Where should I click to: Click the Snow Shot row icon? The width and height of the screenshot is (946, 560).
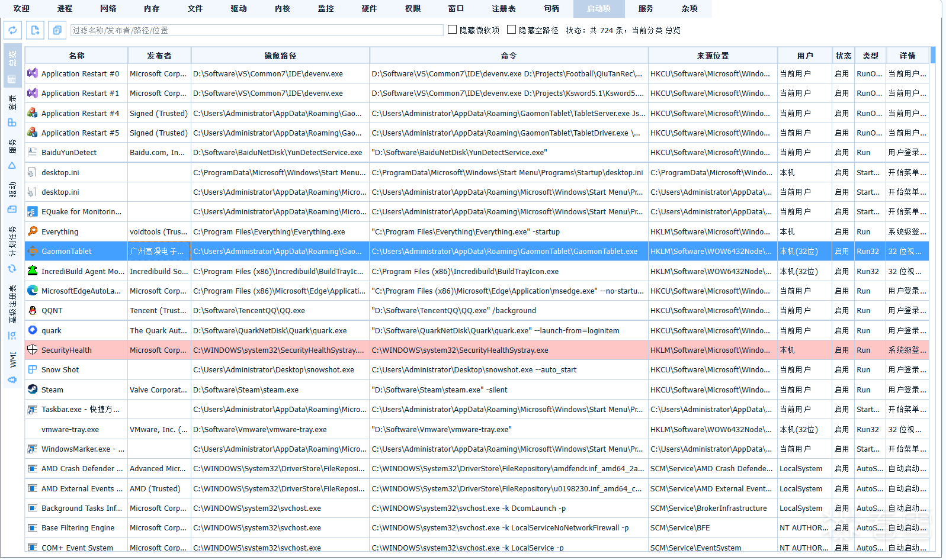coord(33,369)
